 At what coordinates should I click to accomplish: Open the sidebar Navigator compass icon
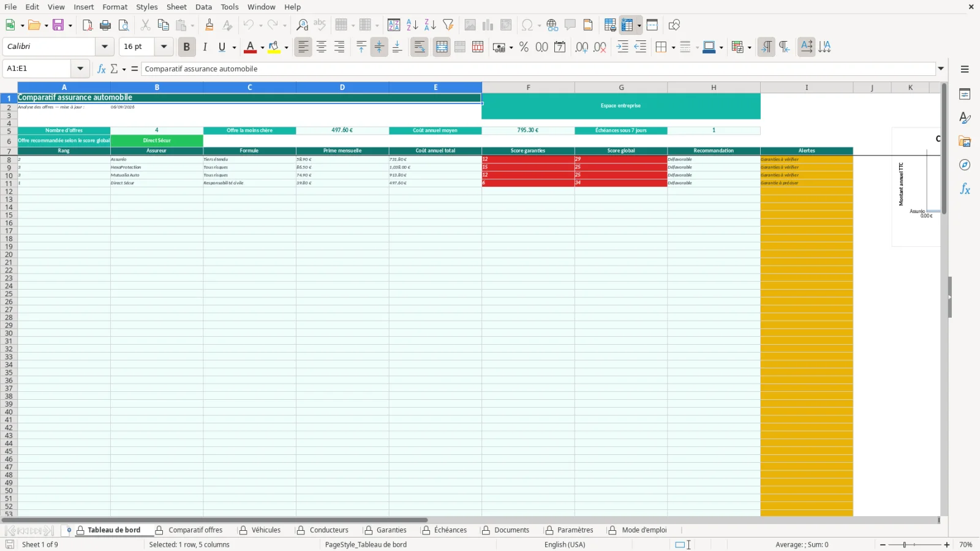pos(965,165)
